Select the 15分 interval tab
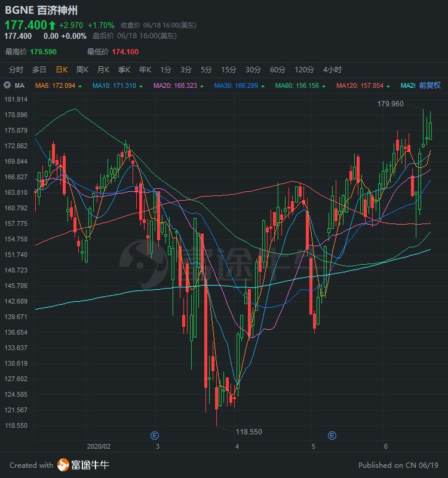 [228, 69]
